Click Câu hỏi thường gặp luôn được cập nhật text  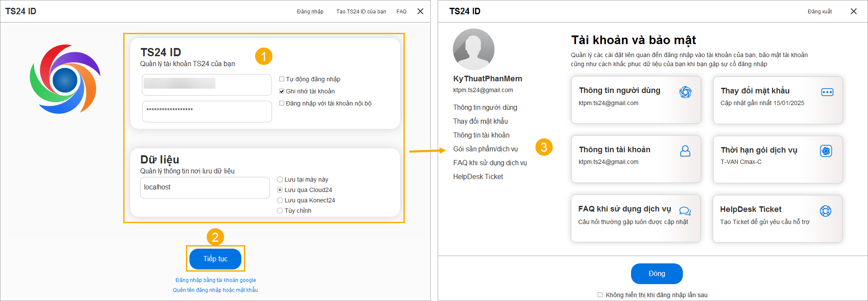633,222
